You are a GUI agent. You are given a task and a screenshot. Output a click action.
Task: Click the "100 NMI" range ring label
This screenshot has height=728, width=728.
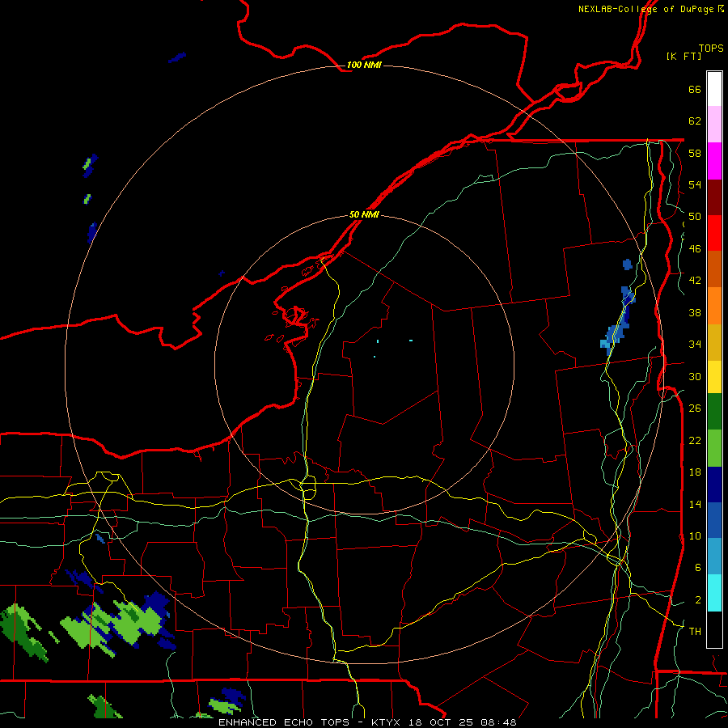coord(364,65)
